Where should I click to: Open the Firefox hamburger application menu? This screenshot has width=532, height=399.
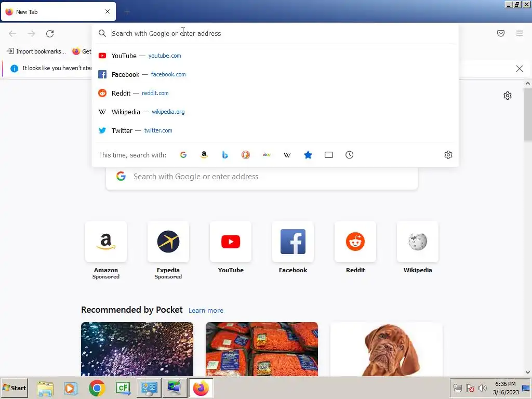point(520,33)
